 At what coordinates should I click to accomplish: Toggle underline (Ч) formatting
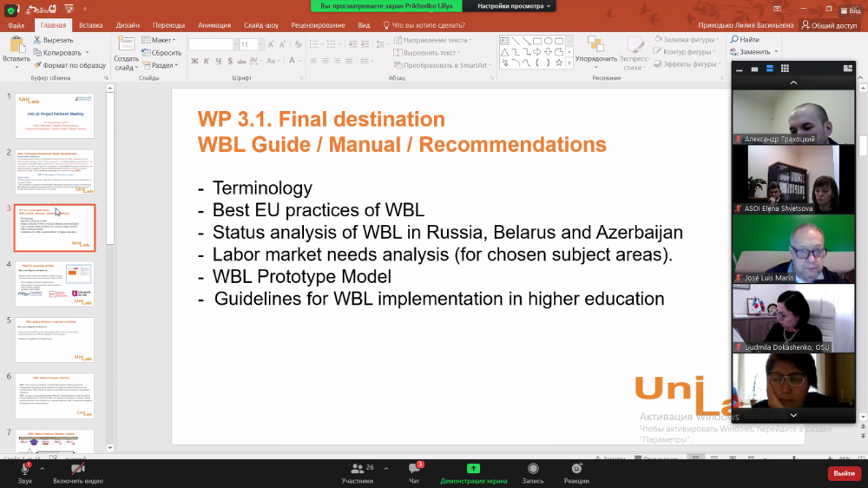[x=218, y=61]
